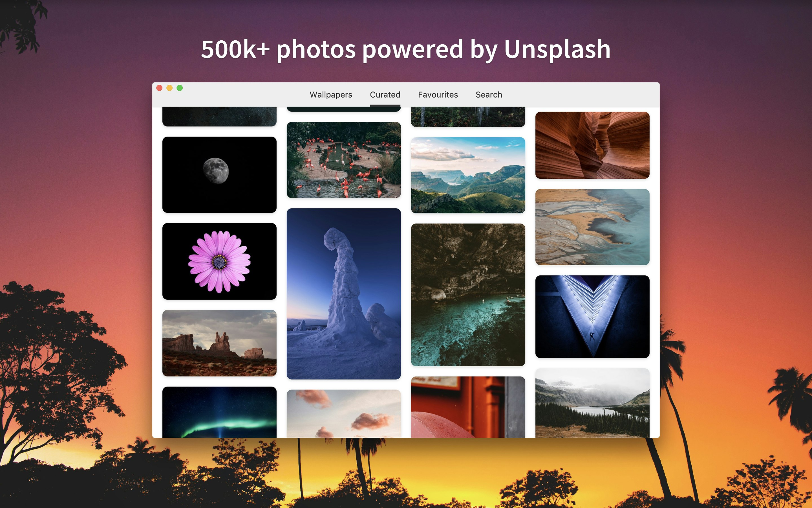
Task: Switch to the Wallpapers tab
Action: [x=331, y=95]
